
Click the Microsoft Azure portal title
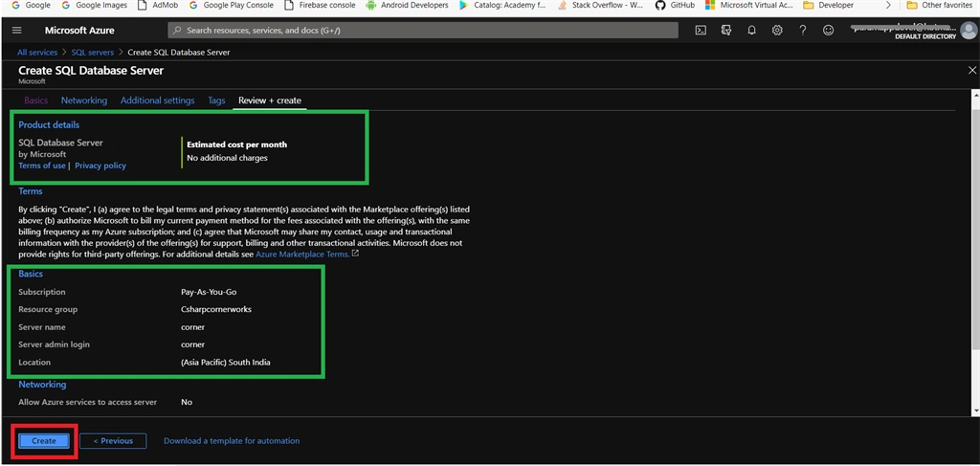click(78, 30)
